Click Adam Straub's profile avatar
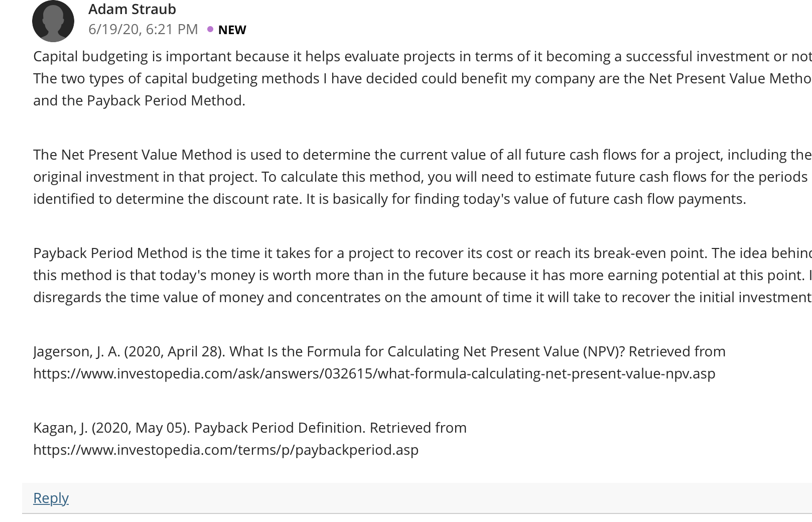 coord(53,21)
